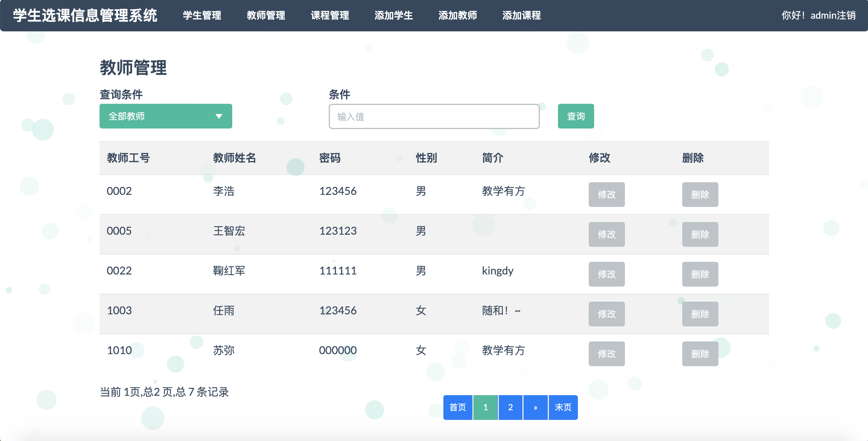Open the 全部教师 query dropdown
The height and width of the screenshot is (441, 868).
(x=166, y=116)
